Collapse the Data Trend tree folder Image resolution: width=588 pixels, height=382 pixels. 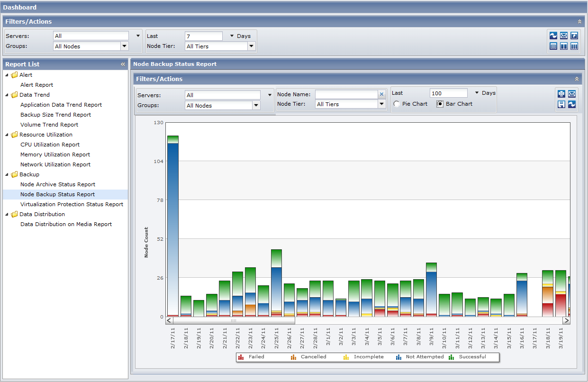[7, 95]
